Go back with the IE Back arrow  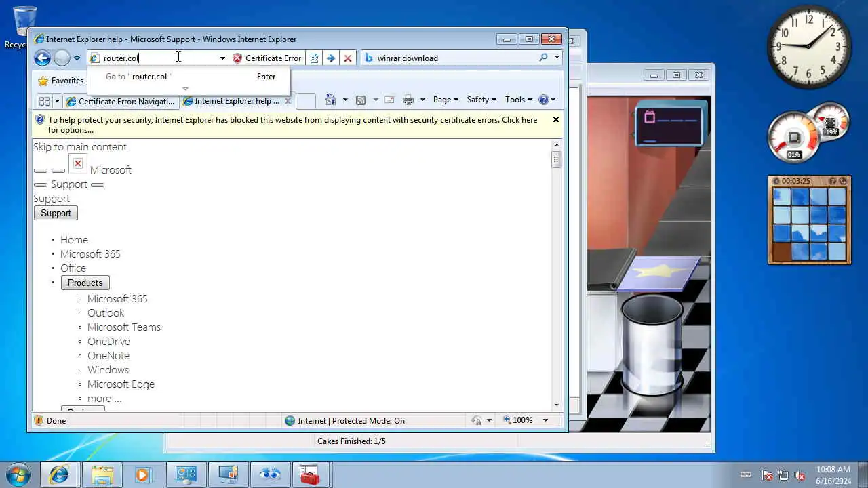point(42,58)
